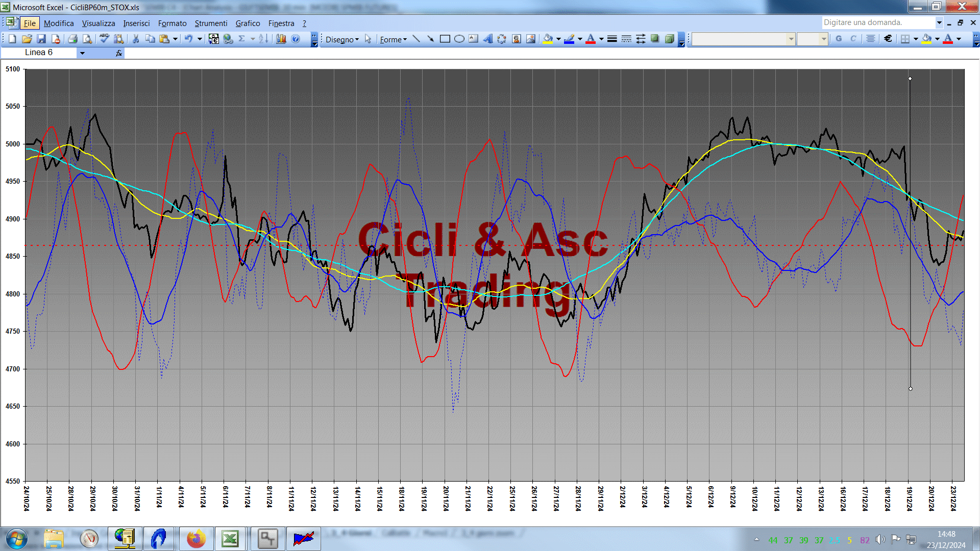Click the fx insert function button
This screenshot has height=551, width=980.
pos(118,53)
